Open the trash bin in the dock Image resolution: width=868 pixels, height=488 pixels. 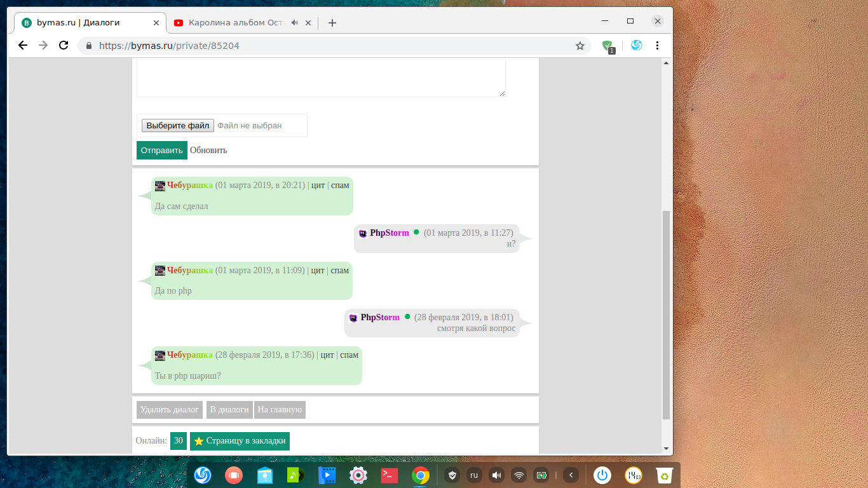[665, 475]
